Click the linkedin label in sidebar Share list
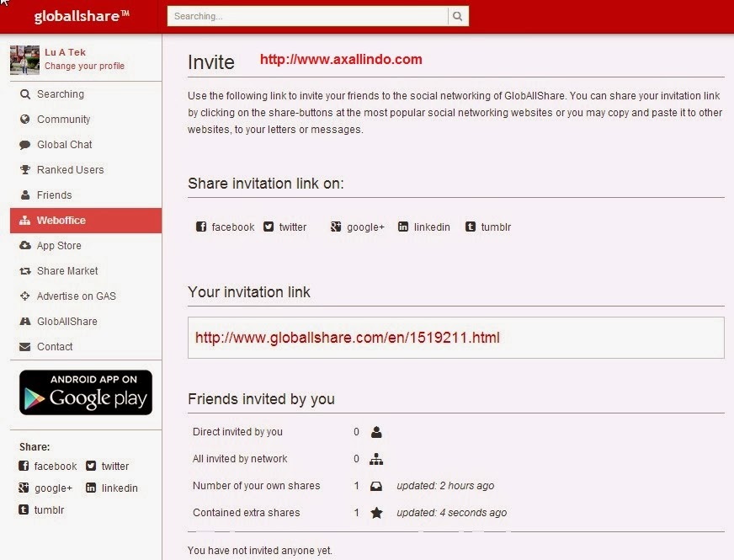Image resolution: width=734 pixels, height=560 pixels. [120, 488]
